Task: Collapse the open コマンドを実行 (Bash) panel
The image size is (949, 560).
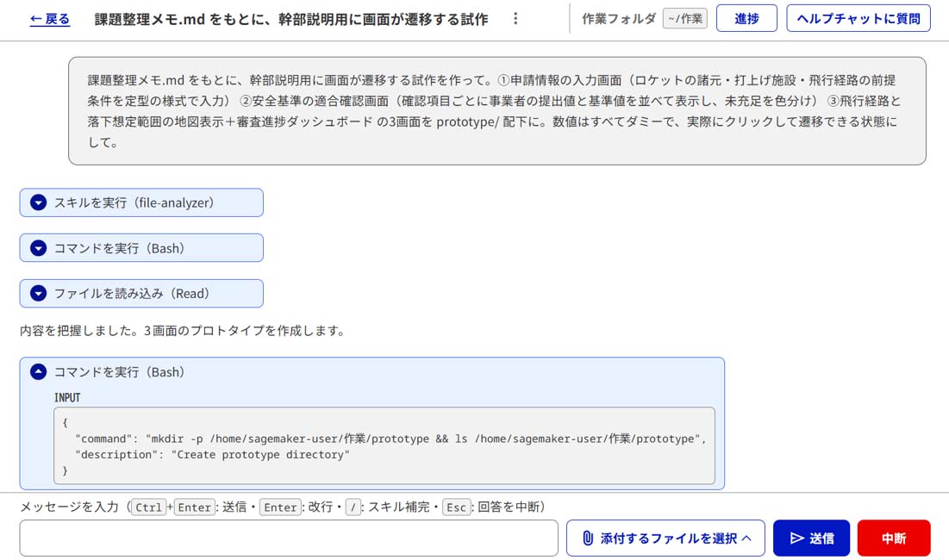Action: [39, 372]
